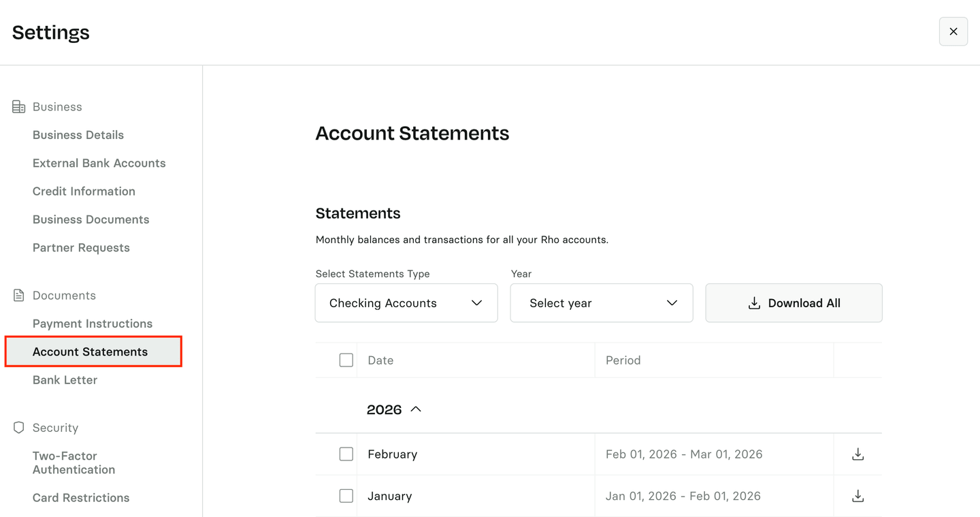This screenshot has height=517, width=980.
Task: Close the Settings panel
Action: (x=953, y=32)
